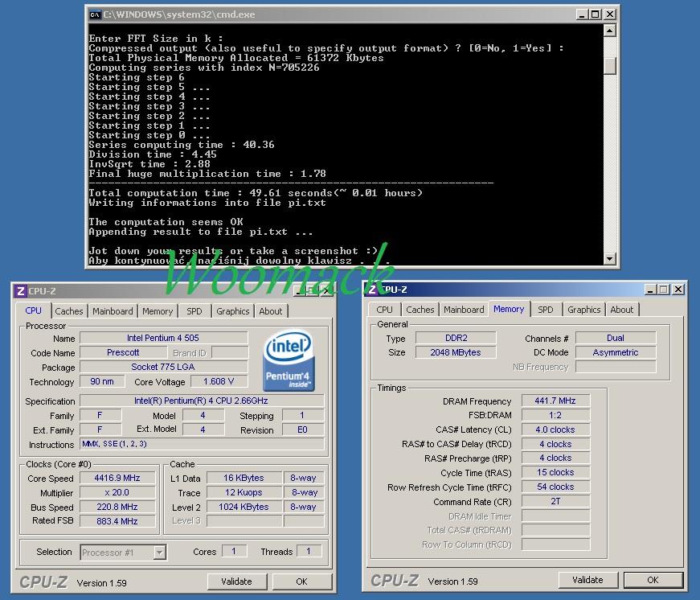700x600 pixels.
Task: Open Mainboard tab in left CPU-Z
Action: coord(113,311)
